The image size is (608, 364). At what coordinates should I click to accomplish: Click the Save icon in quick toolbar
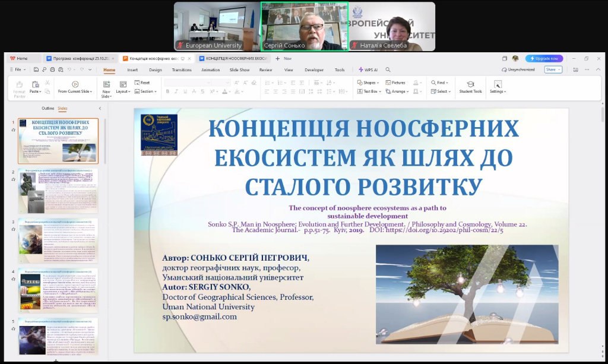pyautogui.click(x=36, y=69)
